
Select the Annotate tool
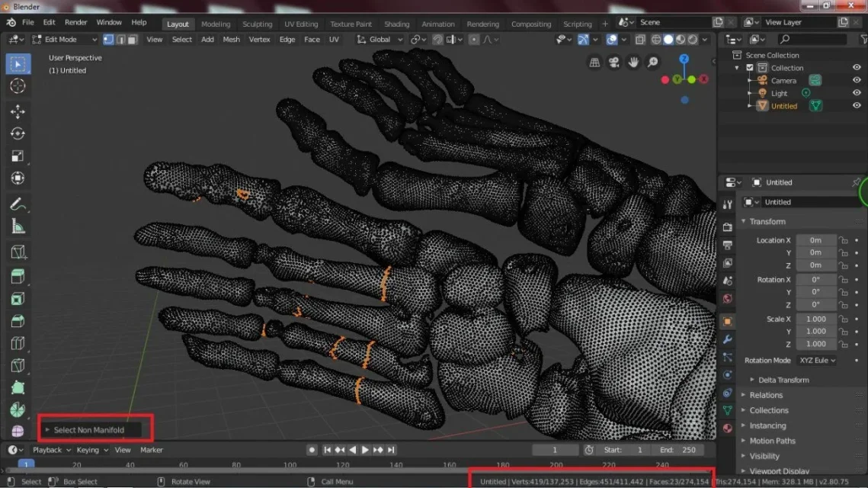click(18, 204)
